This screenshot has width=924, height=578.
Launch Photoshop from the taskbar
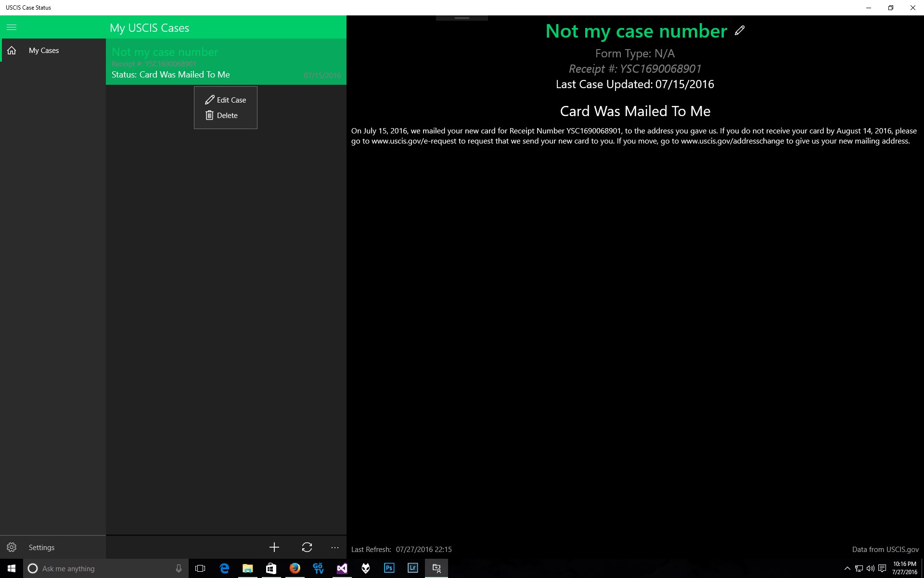(389, 568)
